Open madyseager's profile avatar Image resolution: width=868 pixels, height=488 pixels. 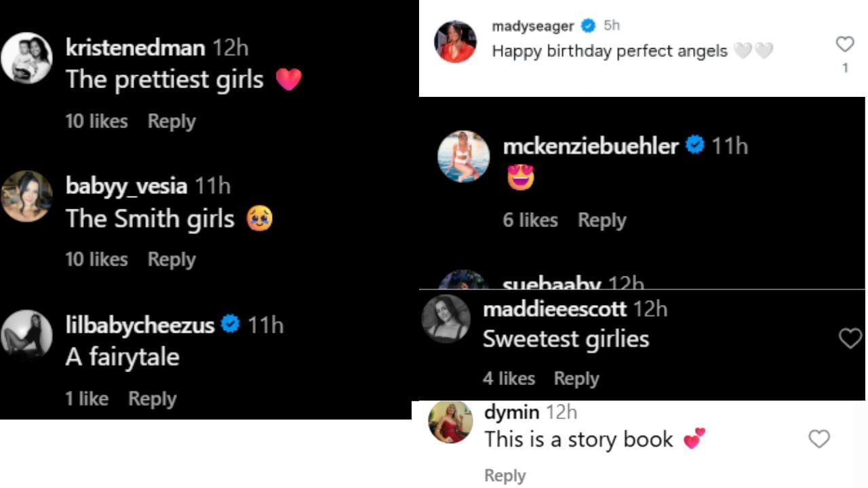(x=455, y=41)
